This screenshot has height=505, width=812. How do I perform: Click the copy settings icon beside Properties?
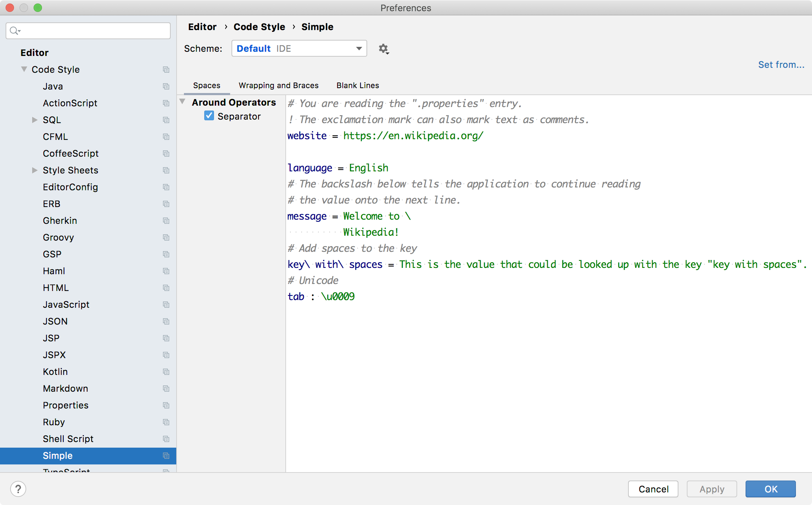[166, 405]
